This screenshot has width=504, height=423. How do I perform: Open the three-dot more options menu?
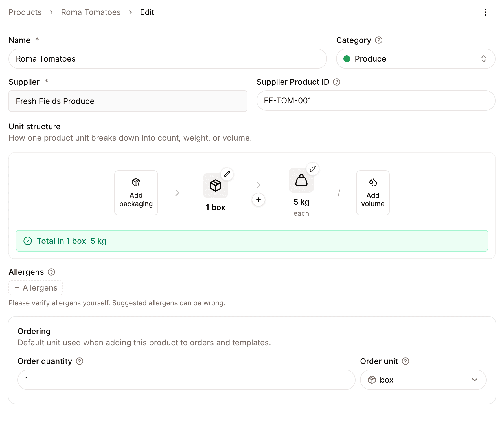click(x=485, y=12)
